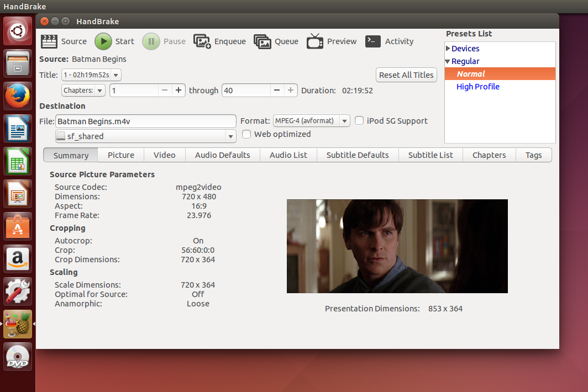Open the Queue icon in toolbar
Image resolution: width=588 pixels, height=392 pixels.
click(262, 41)
